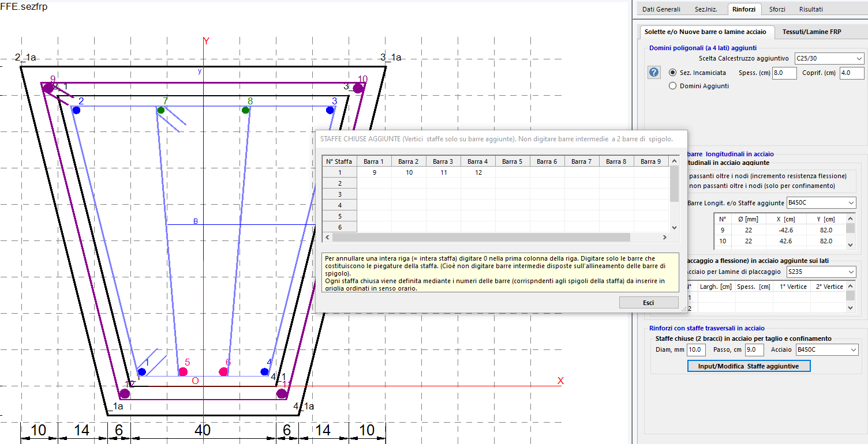Click the green bar 7 dot in the drawing
The image size is (868, 444).
[x=161, y=110]
